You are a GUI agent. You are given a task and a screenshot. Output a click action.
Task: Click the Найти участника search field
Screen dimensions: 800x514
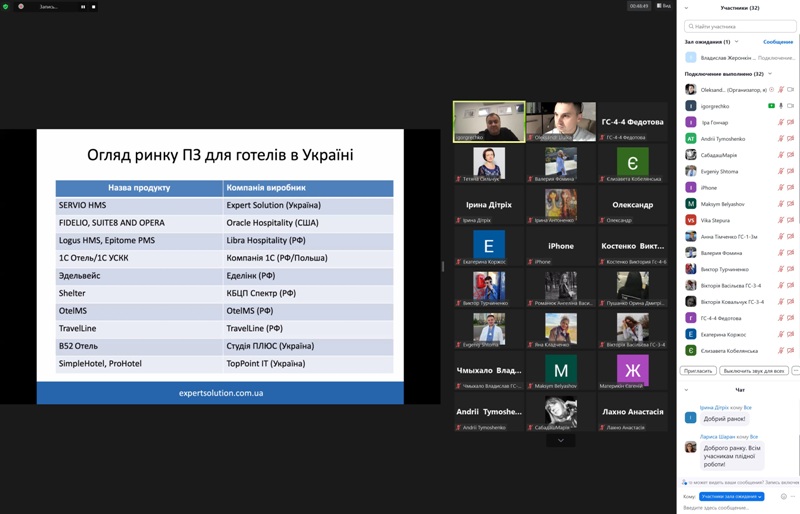tap(740, 26)
